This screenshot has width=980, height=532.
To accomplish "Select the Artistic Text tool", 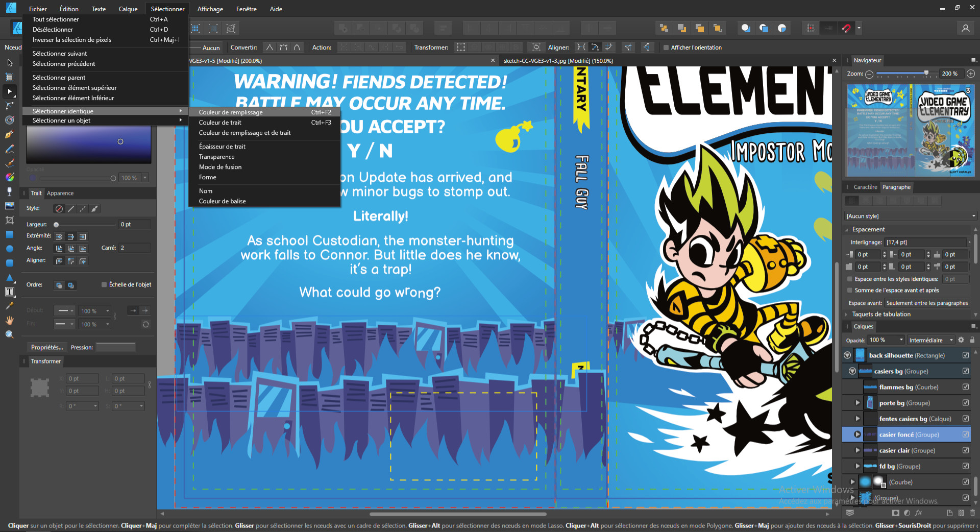I will tap(9, 292).
